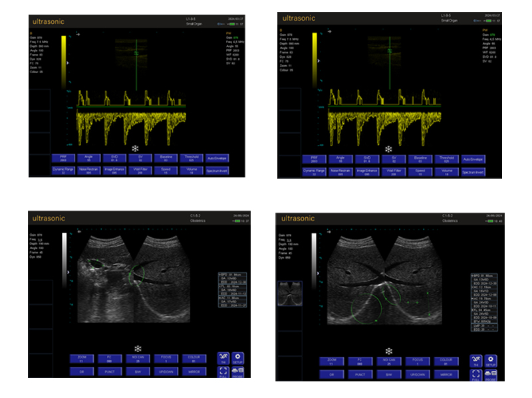Click Baseline control in top-left Doppler screen
This screenshot has height=398, width=532.
pyautogui.click(x=166, y=159)
